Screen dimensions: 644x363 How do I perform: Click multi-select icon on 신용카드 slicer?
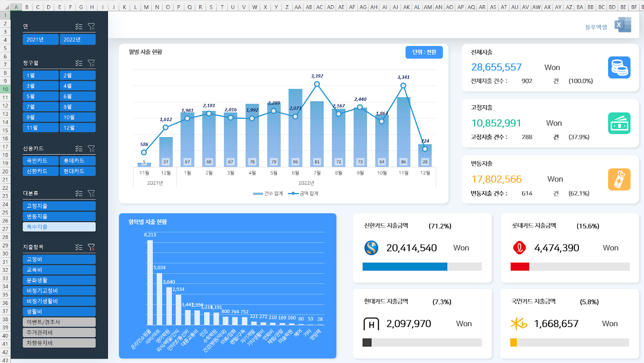pyautogui.click(x=79, y=148)
